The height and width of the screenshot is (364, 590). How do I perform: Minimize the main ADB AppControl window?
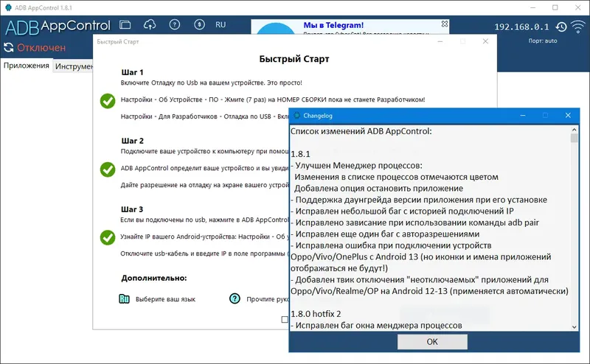tap(532, 7)
